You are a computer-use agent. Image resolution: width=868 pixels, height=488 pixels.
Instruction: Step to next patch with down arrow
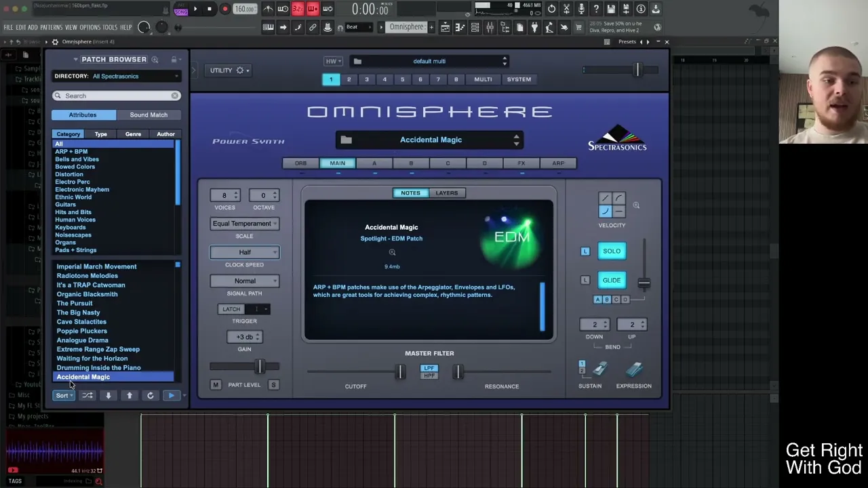coord(108,395)
